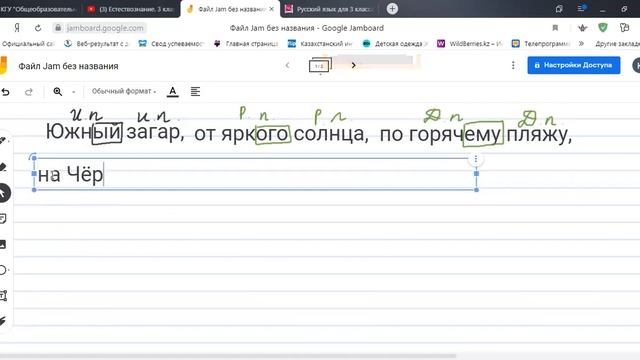
Task: Switch to the 'КГУ Общеобразовательная' tab
Action: point(40,9)
